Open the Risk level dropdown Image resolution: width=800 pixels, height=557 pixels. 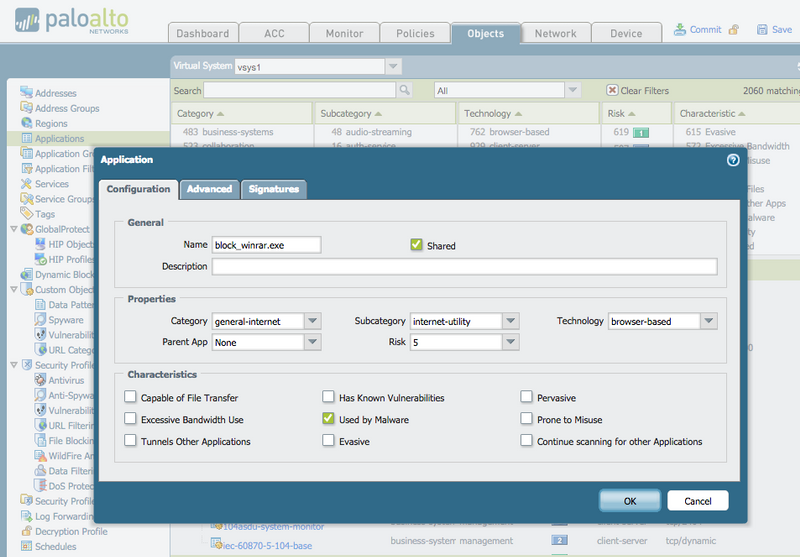[x=510, y=342]
